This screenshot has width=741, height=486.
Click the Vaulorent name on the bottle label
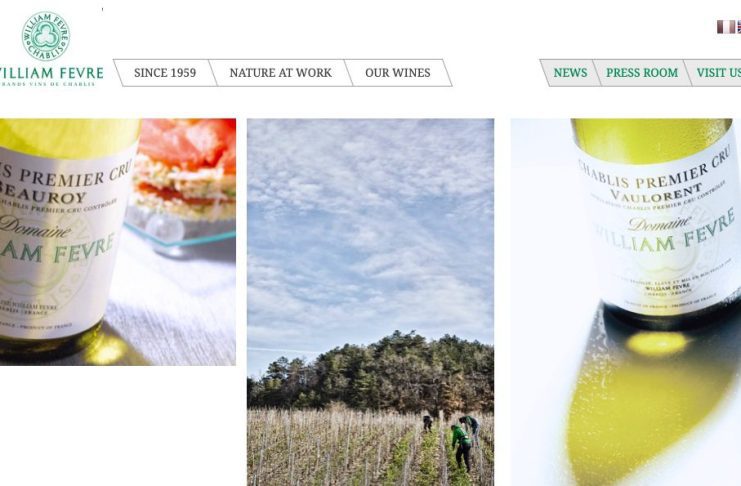coord(655,191)
